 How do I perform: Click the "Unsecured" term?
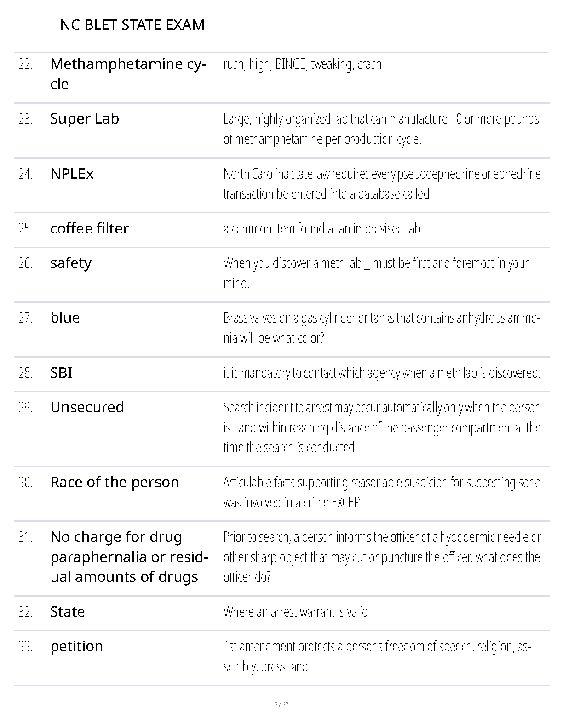87,407
